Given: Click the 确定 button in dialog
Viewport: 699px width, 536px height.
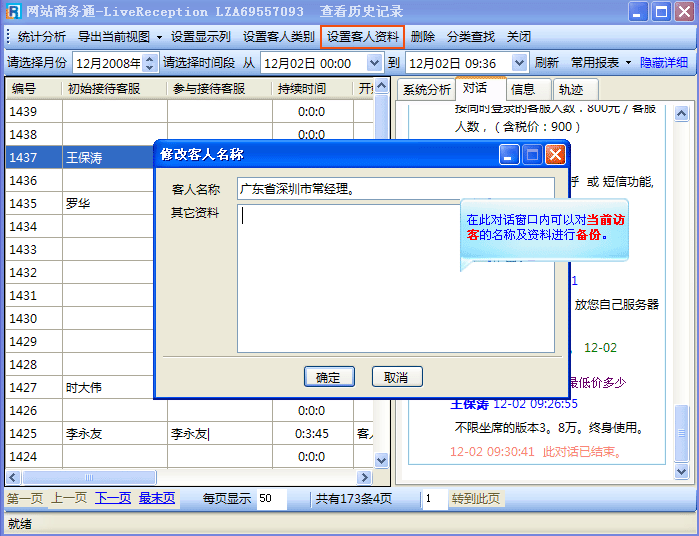Looking at the screenshot, I should pos(328,377).
